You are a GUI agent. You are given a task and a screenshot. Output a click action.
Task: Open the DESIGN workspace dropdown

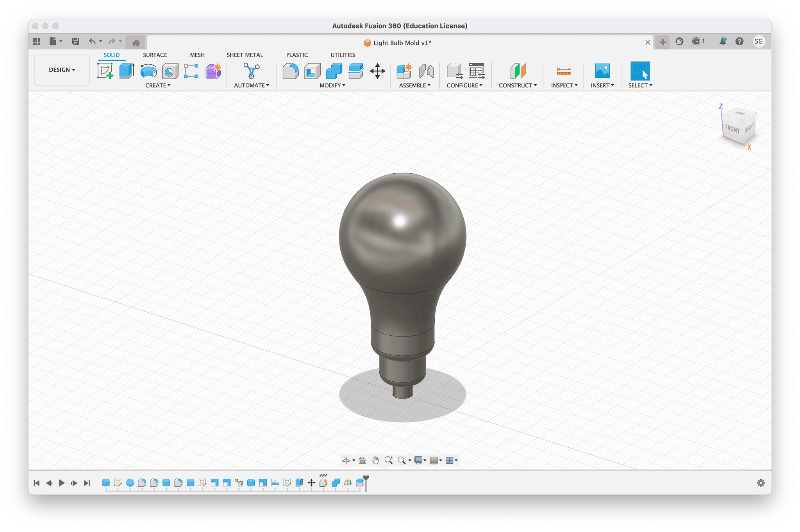click(62, 70)
